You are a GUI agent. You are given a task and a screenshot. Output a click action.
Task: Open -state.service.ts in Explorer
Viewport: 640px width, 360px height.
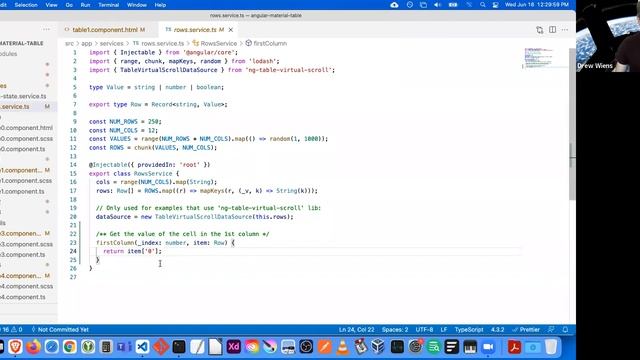point(23,96)
